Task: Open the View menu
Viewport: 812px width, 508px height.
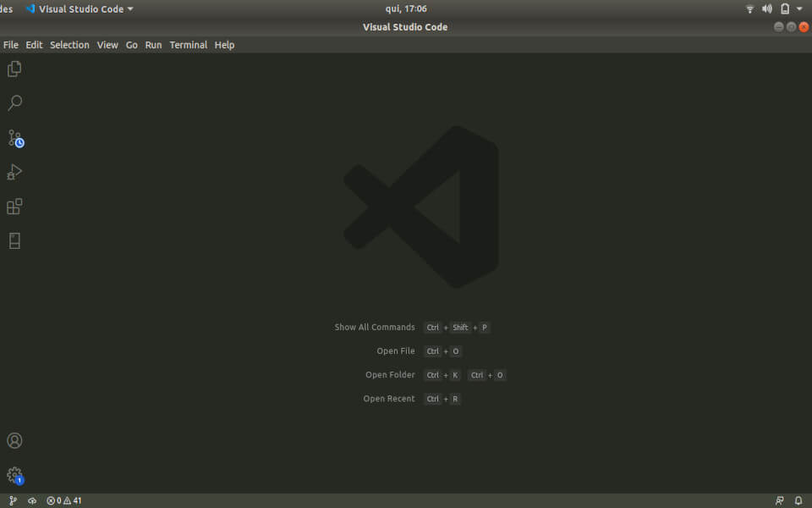Action: (x=107, y=45)
